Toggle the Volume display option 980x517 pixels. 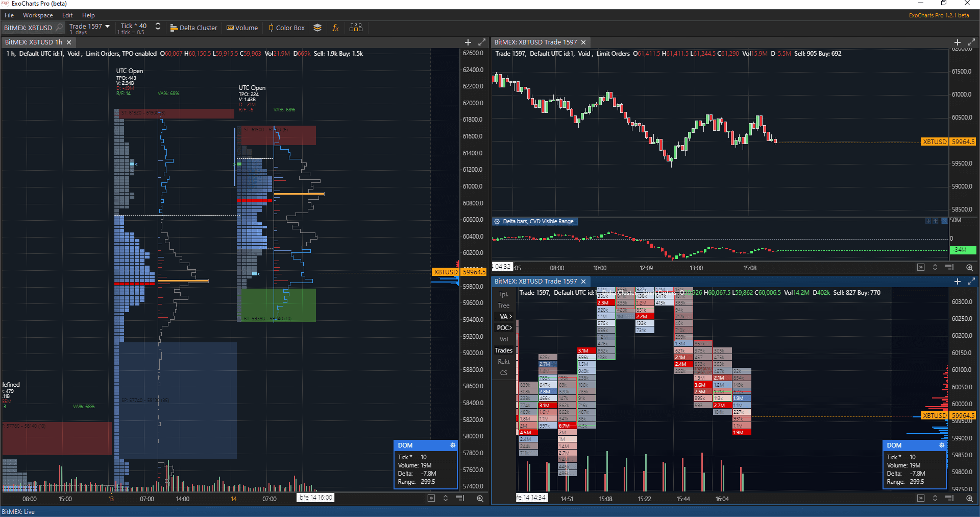242,28
